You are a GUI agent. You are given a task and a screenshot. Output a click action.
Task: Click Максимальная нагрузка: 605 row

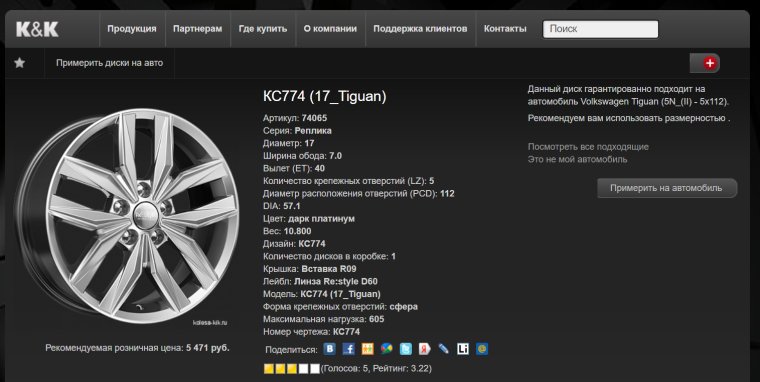click(324, 319)
